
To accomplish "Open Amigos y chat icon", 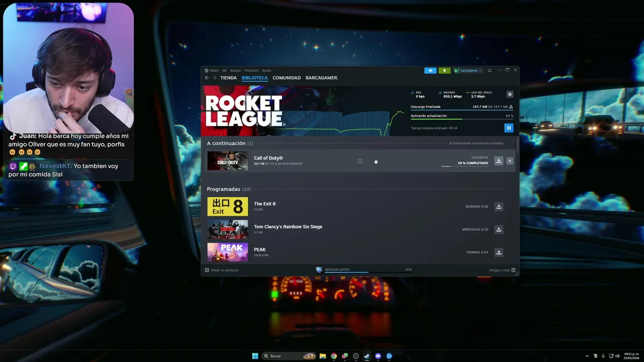I will click(x=513, y=270).
